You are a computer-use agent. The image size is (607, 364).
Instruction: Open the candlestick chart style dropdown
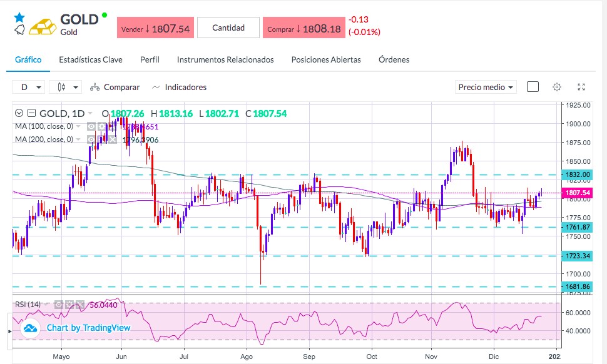[65, 87]
